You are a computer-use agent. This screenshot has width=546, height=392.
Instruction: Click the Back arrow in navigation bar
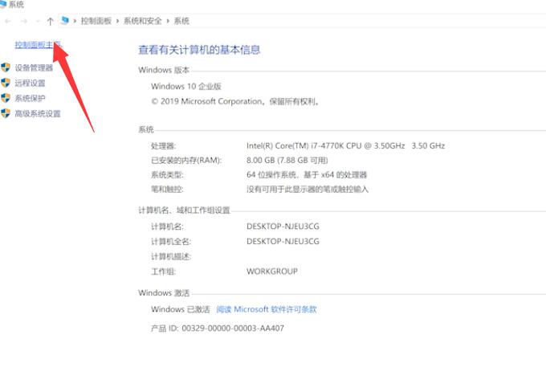pos(7,21)
